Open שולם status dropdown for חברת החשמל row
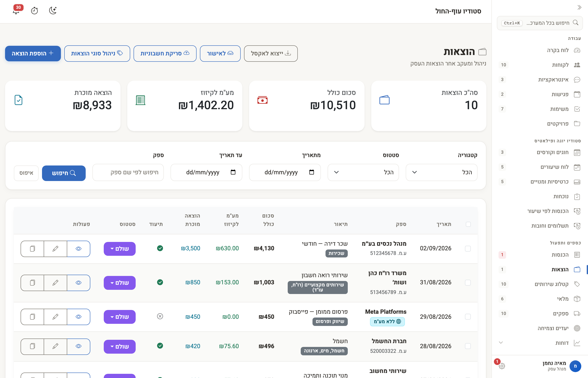This screenshot has width=588, height=378. tap(119, 346)
